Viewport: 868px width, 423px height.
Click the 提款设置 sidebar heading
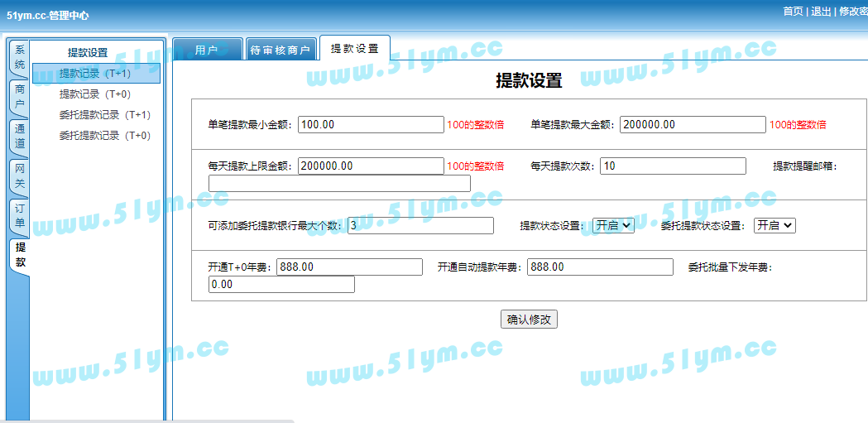pyautogui.click(x=88, y=53)
